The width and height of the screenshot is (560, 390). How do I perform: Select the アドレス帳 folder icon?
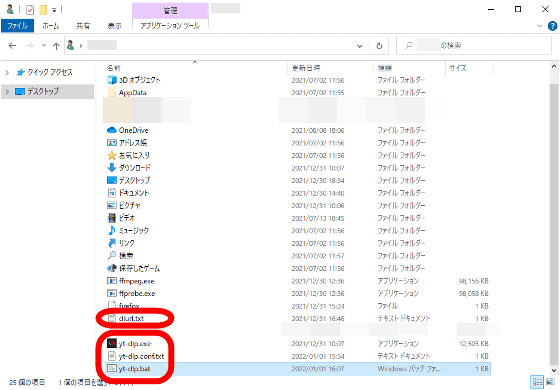click(x=112, y=142)
